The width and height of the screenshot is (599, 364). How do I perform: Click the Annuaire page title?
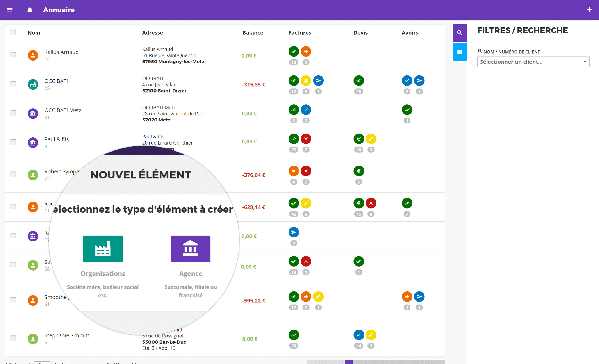pyautogui.click(x=59, y=10)
